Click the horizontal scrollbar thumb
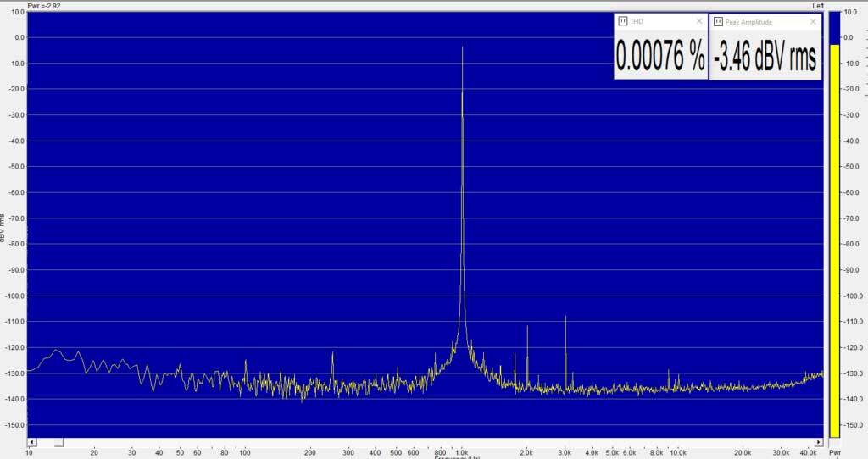868x459 pixels. pyautogui.click(x=58, y=442)
